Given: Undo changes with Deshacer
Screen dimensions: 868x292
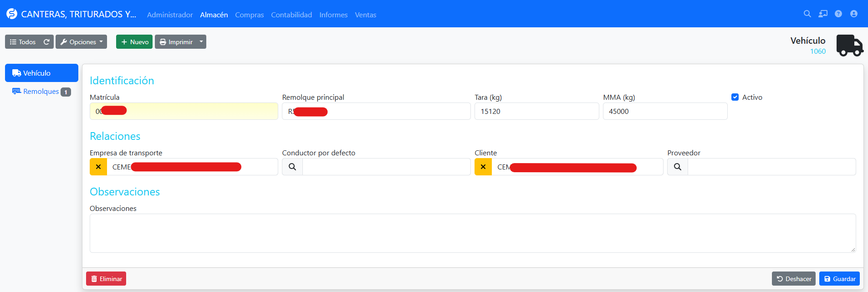Looking at the screenshot, I should coord(794,279).
